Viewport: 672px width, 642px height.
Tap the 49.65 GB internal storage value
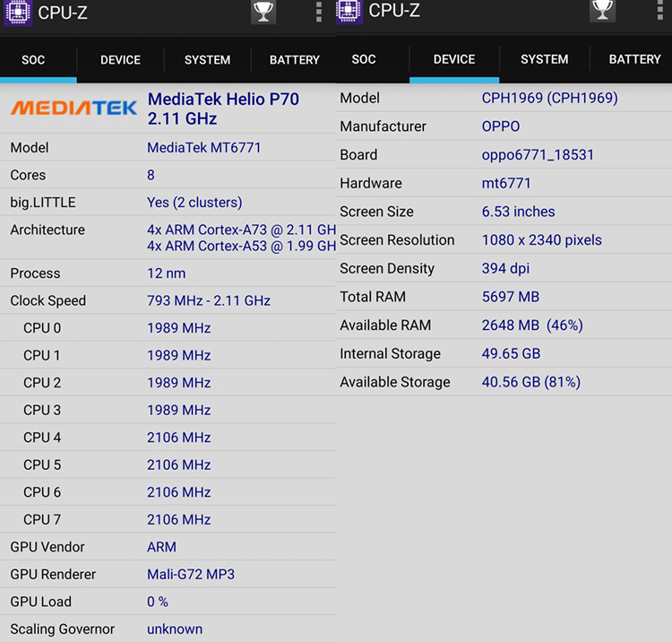511,354
